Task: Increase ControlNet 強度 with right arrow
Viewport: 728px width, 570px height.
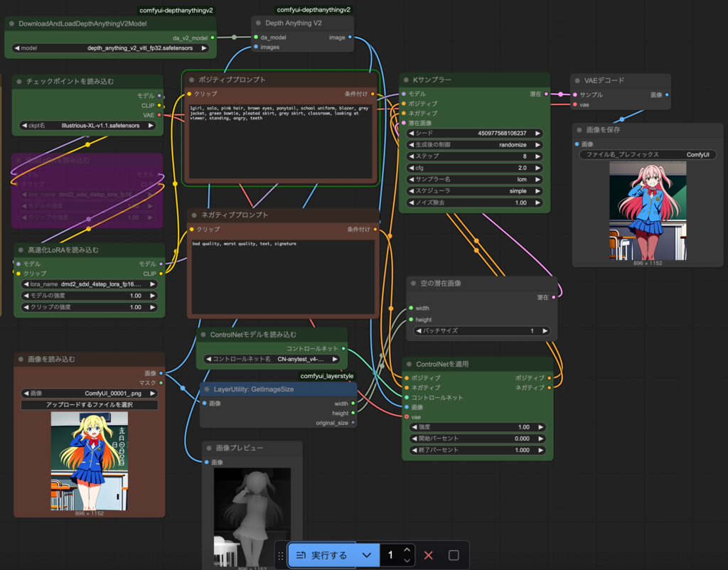Action: [x=540, y=427]
